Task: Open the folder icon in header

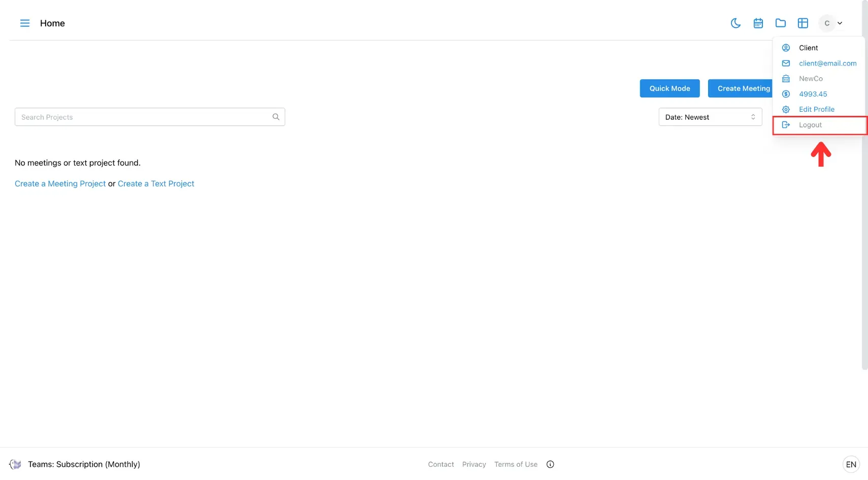Action: click(x=781, y=23)
